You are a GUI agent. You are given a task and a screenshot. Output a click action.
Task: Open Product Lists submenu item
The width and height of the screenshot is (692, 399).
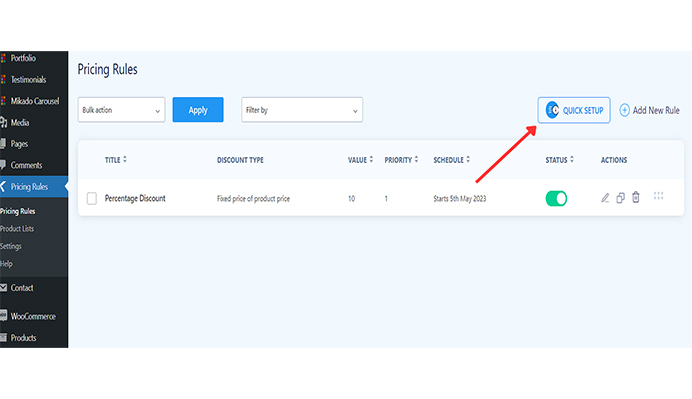point(17,229)
